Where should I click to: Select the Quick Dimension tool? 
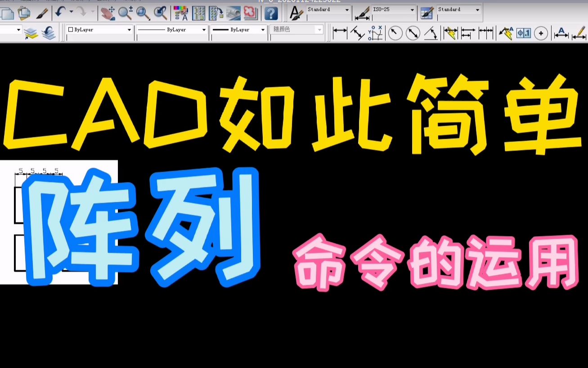click(x=450, y=33)
